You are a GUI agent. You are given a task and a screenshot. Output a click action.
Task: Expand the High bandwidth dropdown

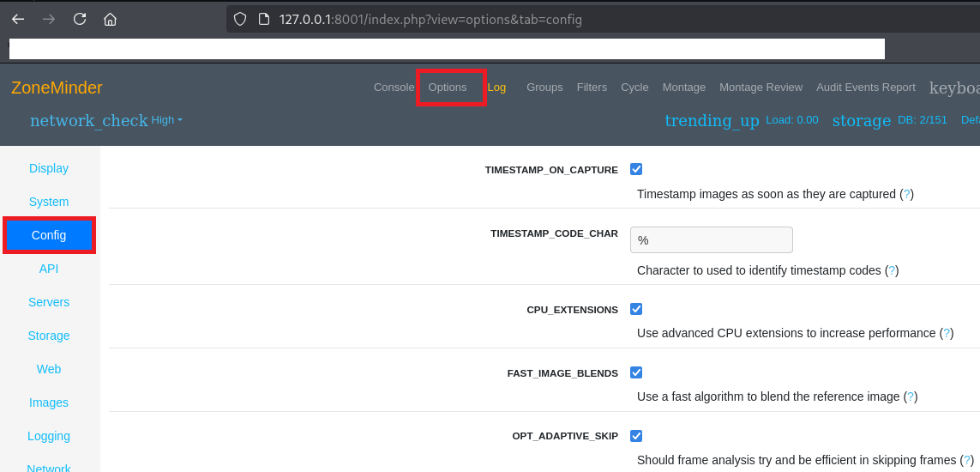tap(167, 120)
